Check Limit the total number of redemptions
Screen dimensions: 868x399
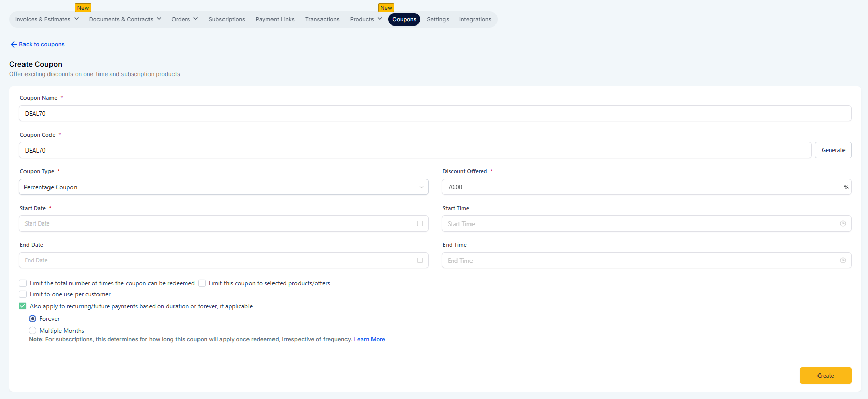(x=23, y=283)
